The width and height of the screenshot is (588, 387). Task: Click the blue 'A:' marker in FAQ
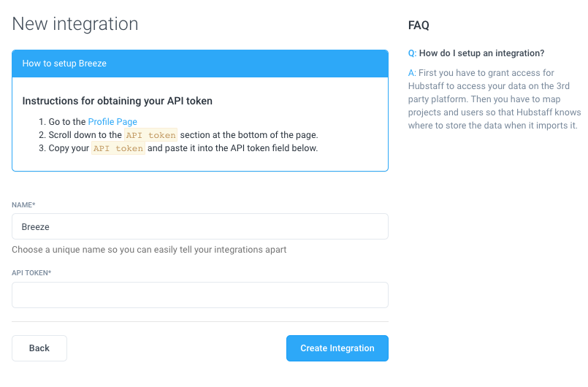click(x=412, y=73)
